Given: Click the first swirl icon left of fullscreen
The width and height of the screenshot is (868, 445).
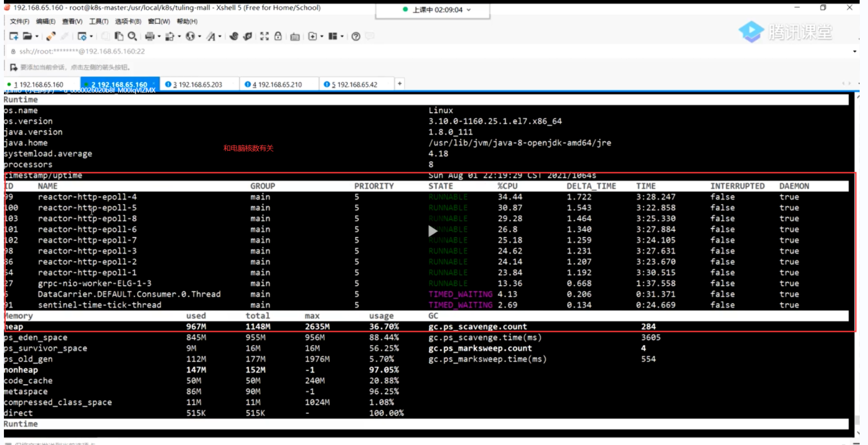Looking at the screenshot, I should pos(234,36).
